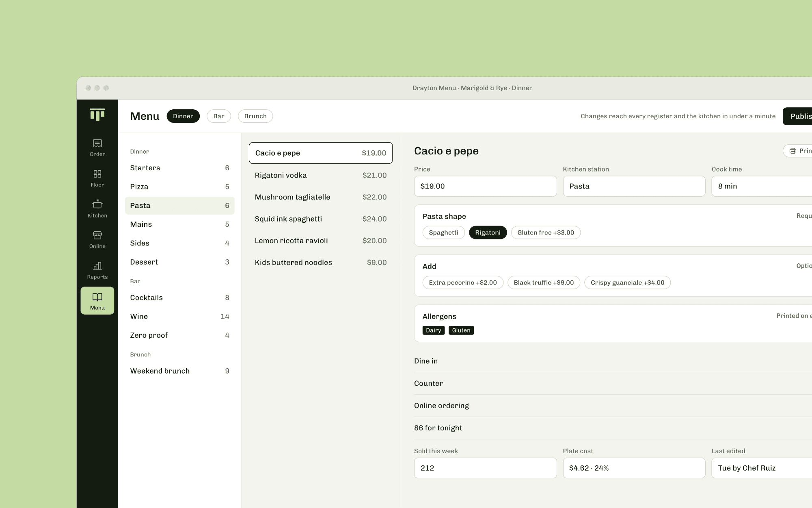Go to the Kitchen screen icon
The width and height of the screenshot is (812, 508).
[x=97, y=204]
